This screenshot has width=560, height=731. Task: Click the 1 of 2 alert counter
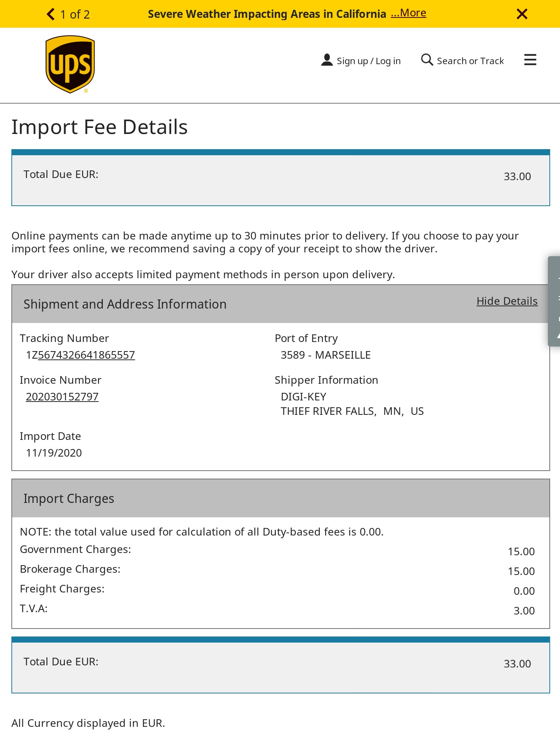pyautogui.click(x=75, y=14)
